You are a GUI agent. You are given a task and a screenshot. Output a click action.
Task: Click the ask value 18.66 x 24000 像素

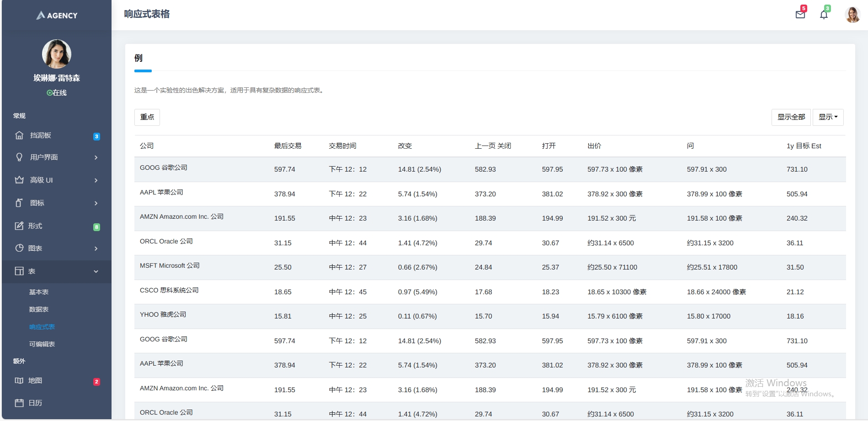[716, 292]
